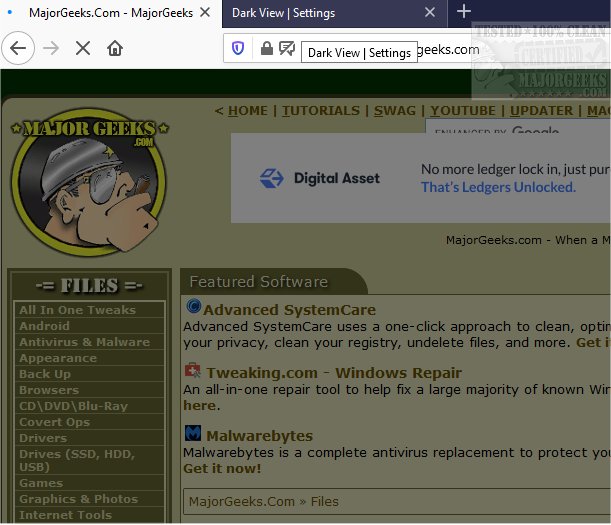Click MajorGeeks.Com breadcrumb link
The image size is (611, 525).
pyautogui.click(x=242, y=501)
